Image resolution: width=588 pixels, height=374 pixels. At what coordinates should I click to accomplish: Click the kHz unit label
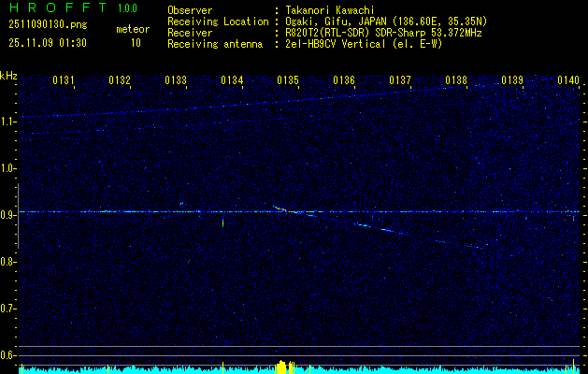(x=8, y=76)
